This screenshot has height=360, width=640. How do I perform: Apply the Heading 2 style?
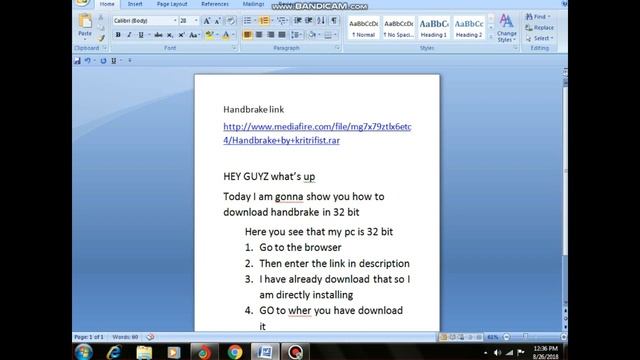click(469, 28)
